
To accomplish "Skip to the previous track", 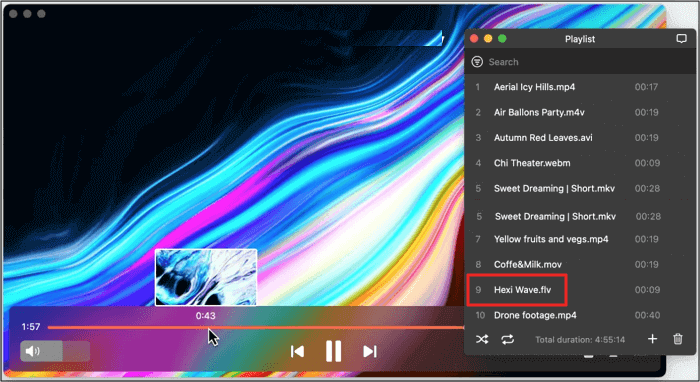I will click(297, 352).
